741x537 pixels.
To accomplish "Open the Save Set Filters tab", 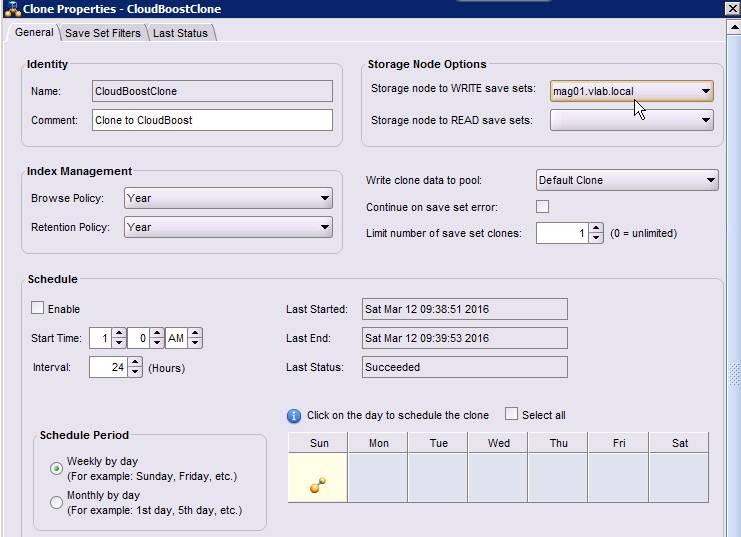I will [103, 33].
